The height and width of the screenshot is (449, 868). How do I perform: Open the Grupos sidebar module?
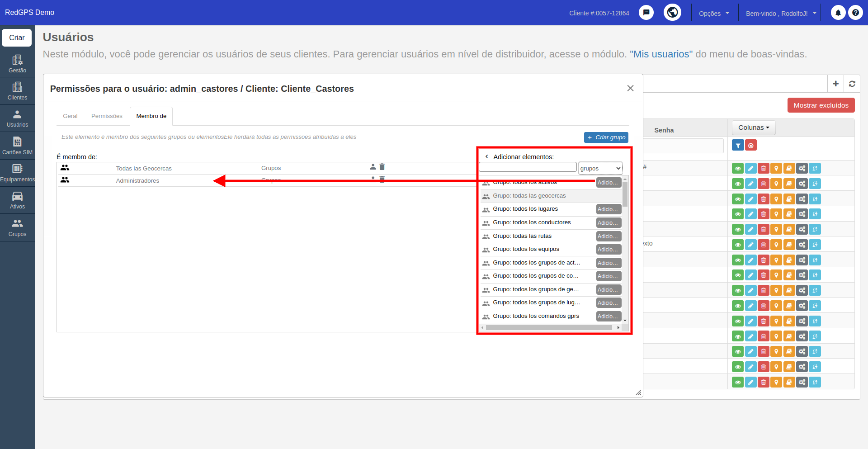pyautogui.click(x=17, y=227)
